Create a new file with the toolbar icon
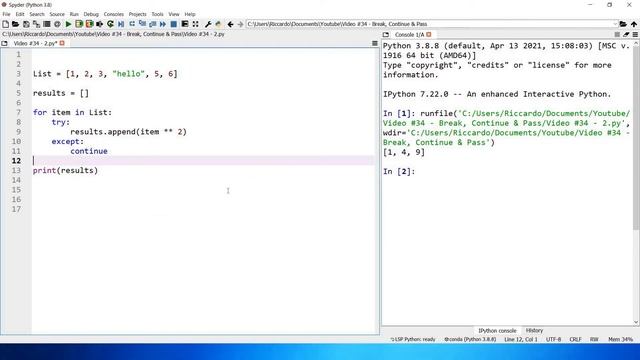The image size is (640, 360). pos(5,24)
